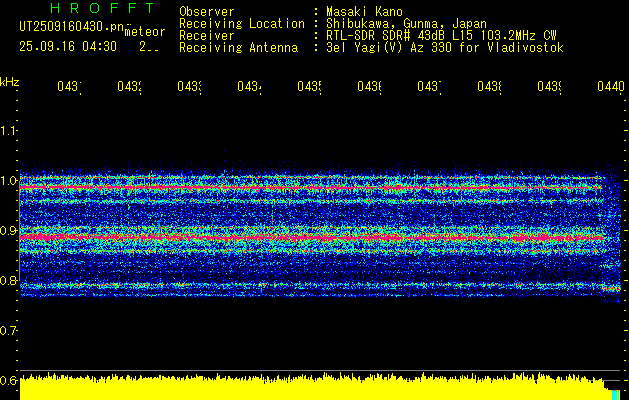Click the 0.8 kHz frequency tick
Screen dimensions: 629x400
pyautogui.click(x=9, y=281)
